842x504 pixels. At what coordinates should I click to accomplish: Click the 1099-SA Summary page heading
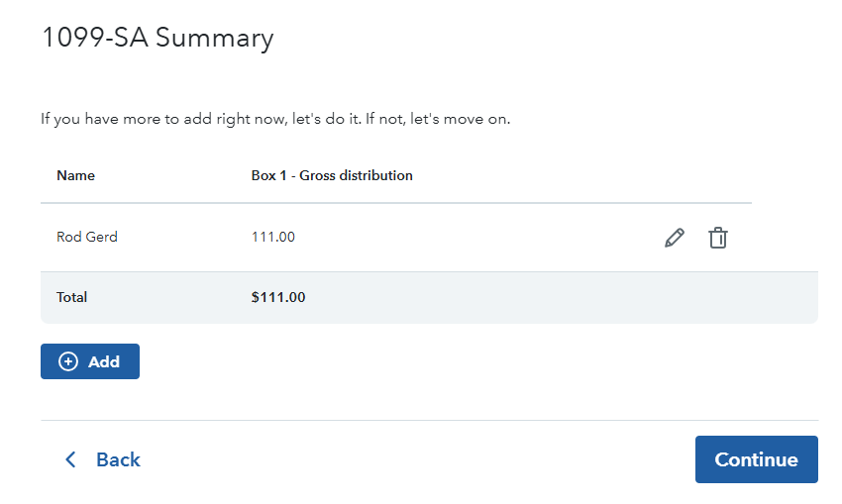pos(158,39)
